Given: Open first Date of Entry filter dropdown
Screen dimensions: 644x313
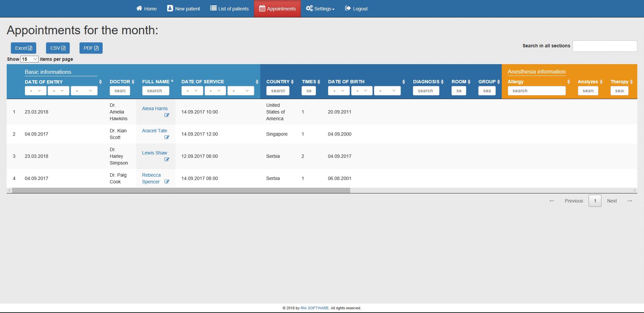Looking at the screenshot, I should point(36,91).
